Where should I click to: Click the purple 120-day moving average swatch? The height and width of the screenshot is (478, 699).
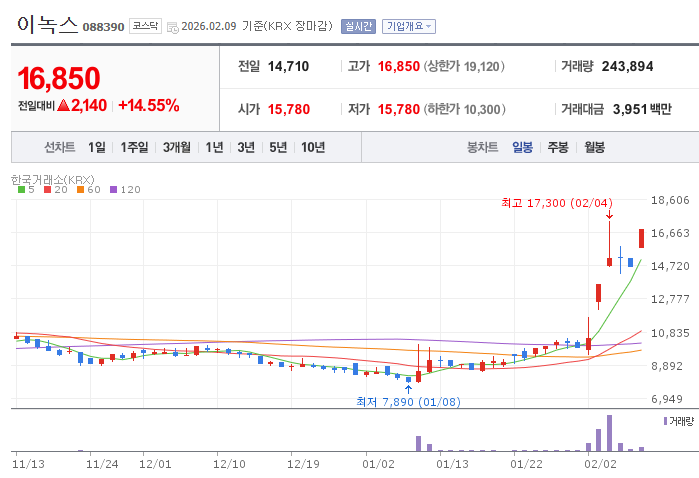coord(113,190)
